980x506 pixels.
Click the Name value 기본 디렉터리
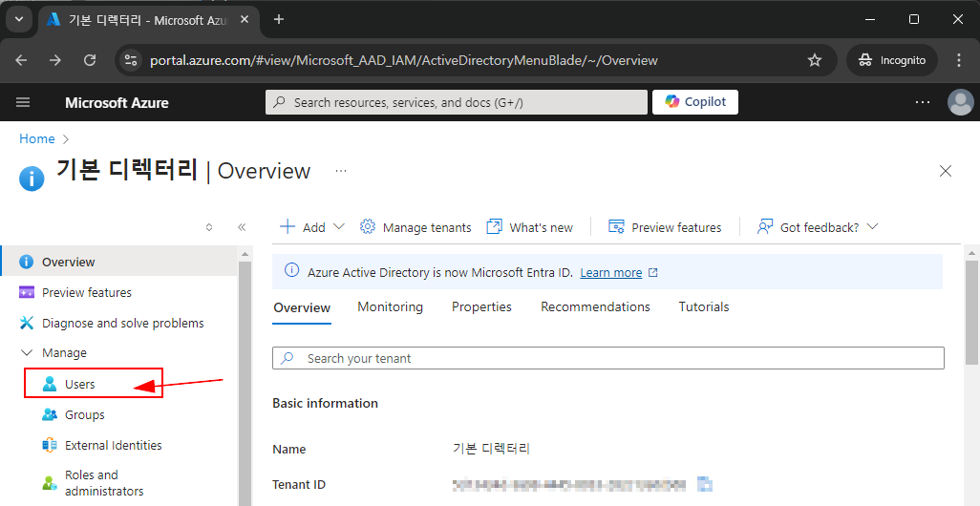pos(491,449)
